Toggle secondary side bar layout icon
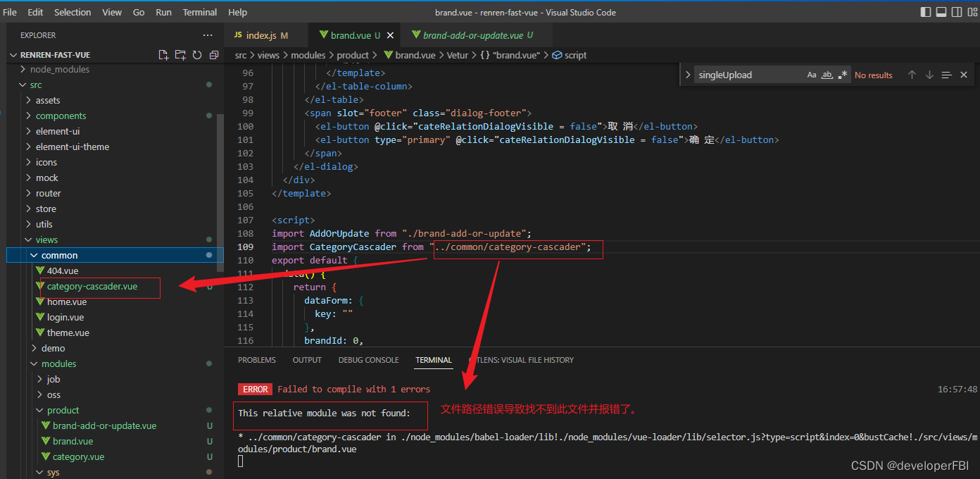 point(957,12)
